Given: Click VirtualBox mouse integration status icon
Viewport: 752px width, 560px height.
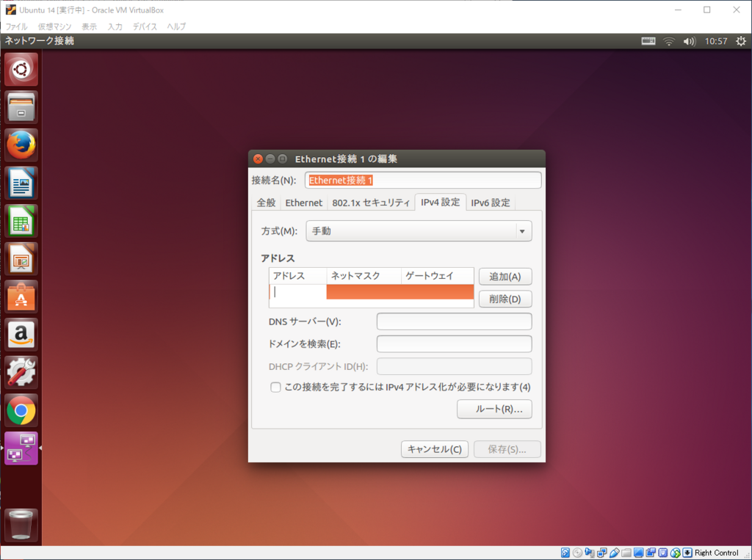Looking at the screenshot, I should [676, 553].
